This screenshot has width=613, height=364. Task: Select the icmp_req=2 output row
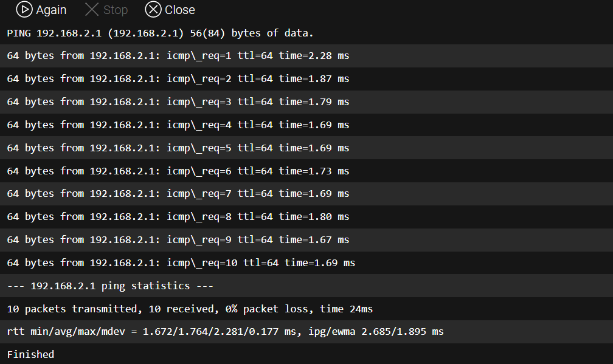click(x=306, y=79)
